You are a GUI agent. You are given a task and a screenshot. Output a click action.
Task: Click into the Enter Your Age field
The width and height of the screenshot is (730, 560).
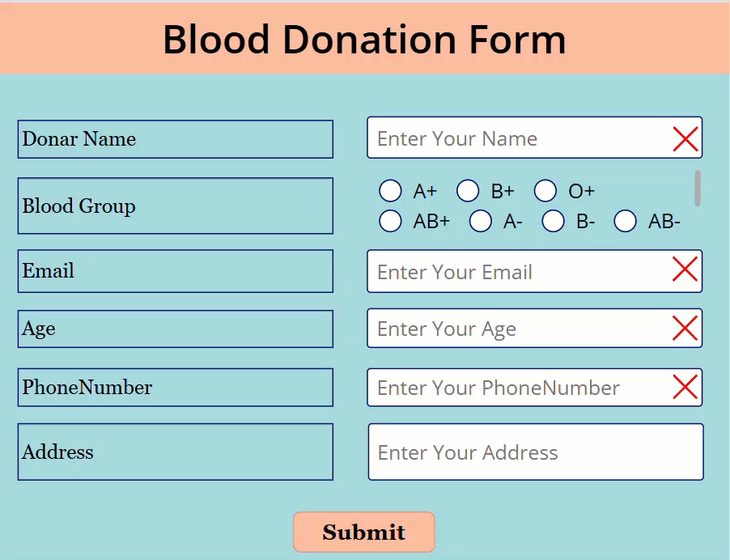pyautogui.click(x=519, y=329)
